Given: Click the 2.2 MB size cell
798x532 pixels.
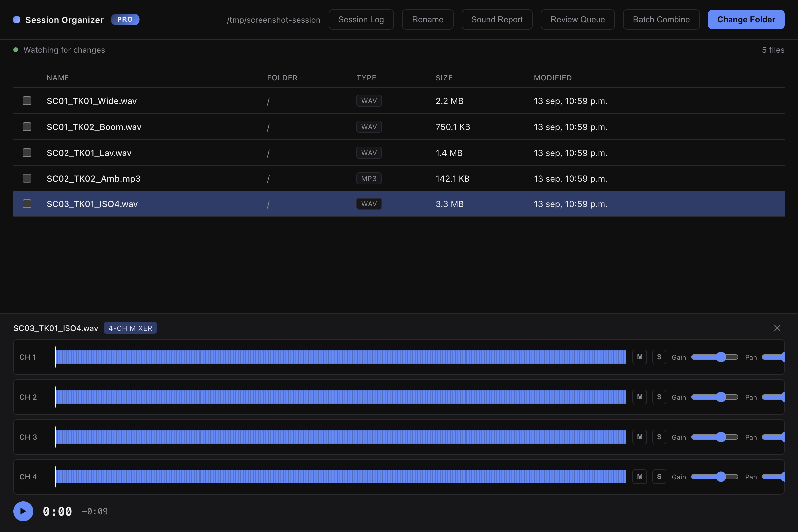Looking at the screenshot, I should [449, 101].
